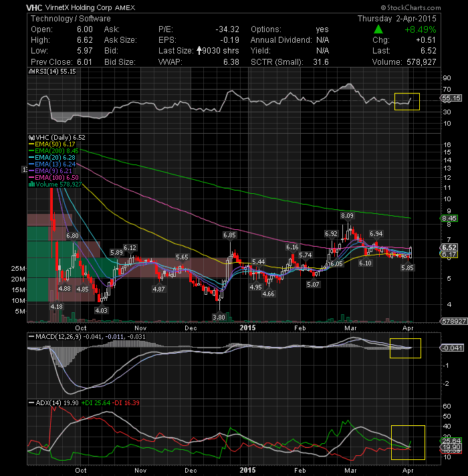Click the 8.09 peak price label

[347, 215]
